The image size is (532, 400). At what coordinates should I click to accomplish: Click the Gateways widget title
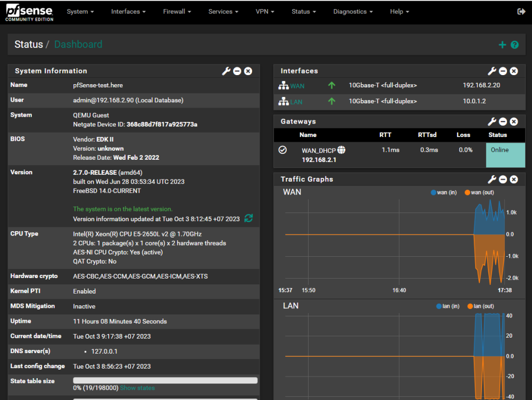298,121
